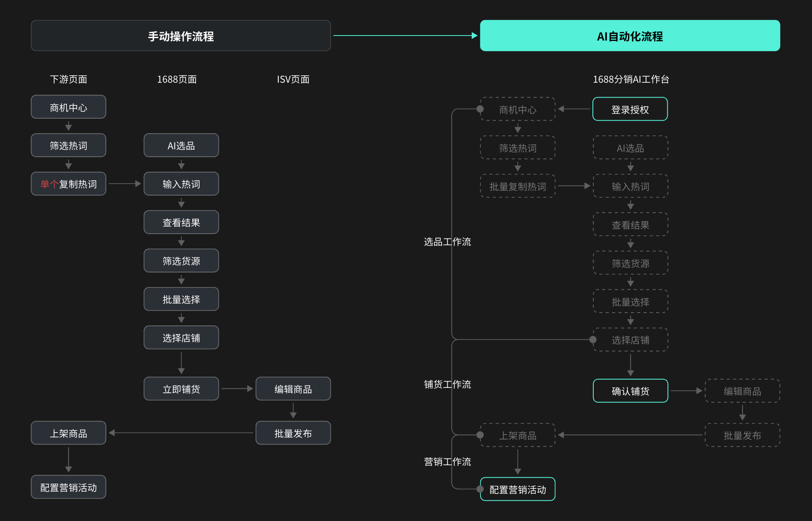Click solid 批量选择 box in manual flow
Image resolution: width=812 pixels, height=521 pixels.
tap(181, 299)
